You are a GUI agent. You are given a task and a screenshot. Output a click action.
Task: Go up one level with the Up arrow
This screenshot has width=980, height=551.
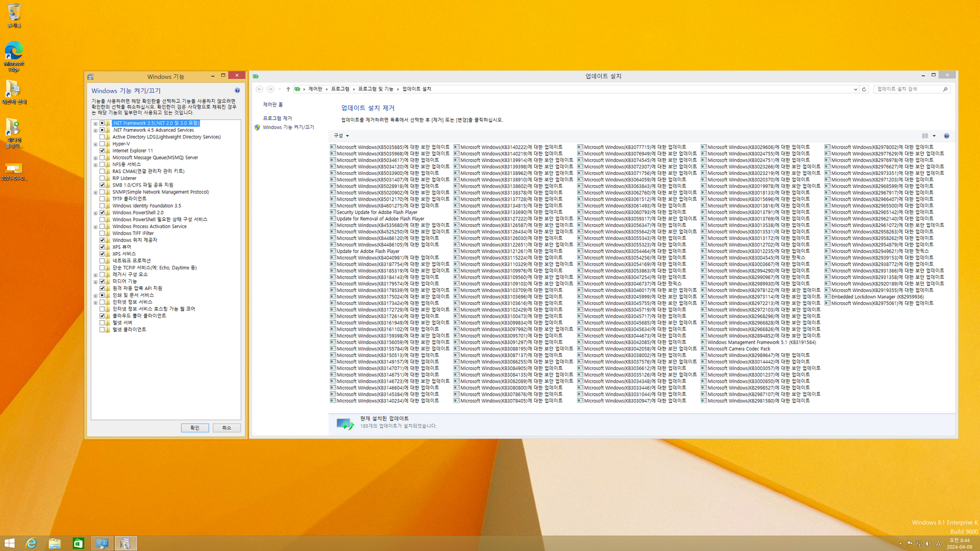[x=288, y=89]
